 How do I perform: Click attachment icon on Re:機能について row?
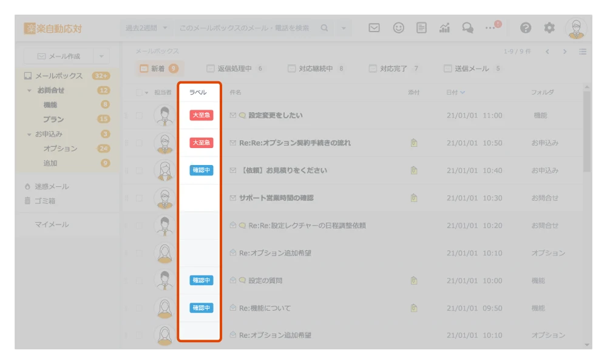pos(414,308)
